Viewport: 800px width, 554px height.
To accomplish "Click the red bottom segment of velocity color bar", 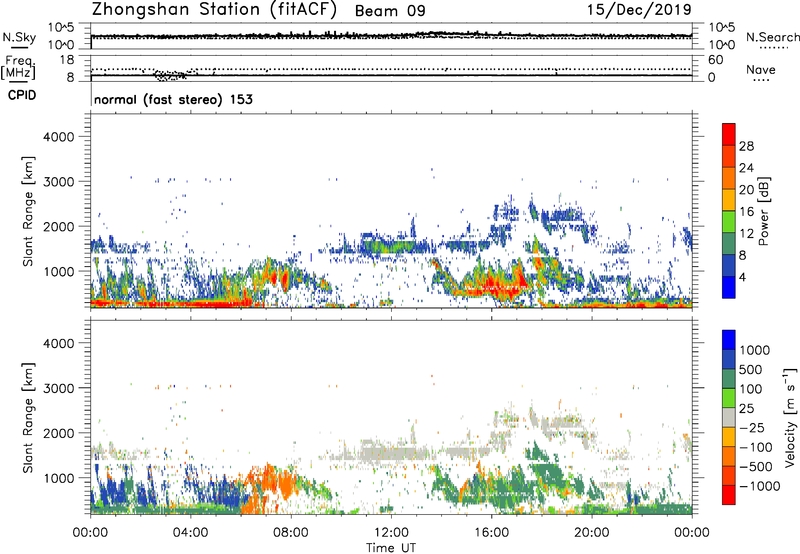I will pyautogui.click(x=729, y=495).
